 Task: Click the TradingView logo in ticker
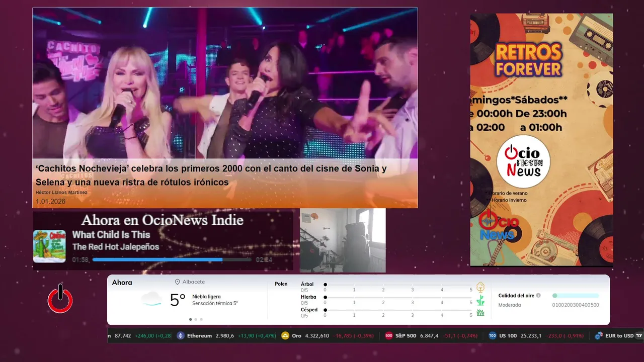[x=639, y=336]
